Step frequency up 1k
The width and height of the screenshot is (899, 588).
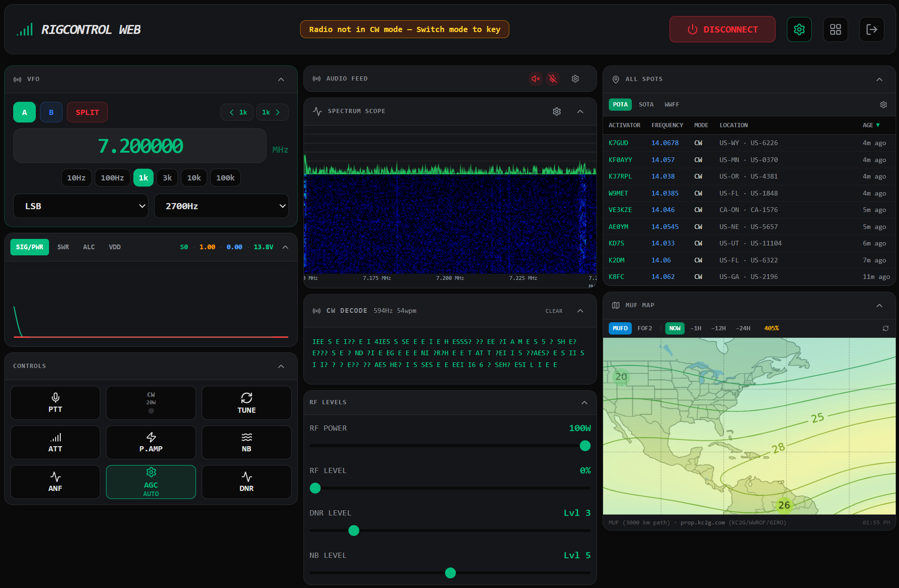(272, 112)
